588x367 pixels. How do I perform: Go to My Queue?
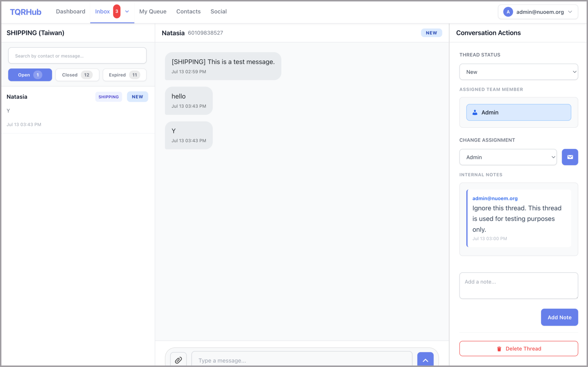[x=153, y=11]
